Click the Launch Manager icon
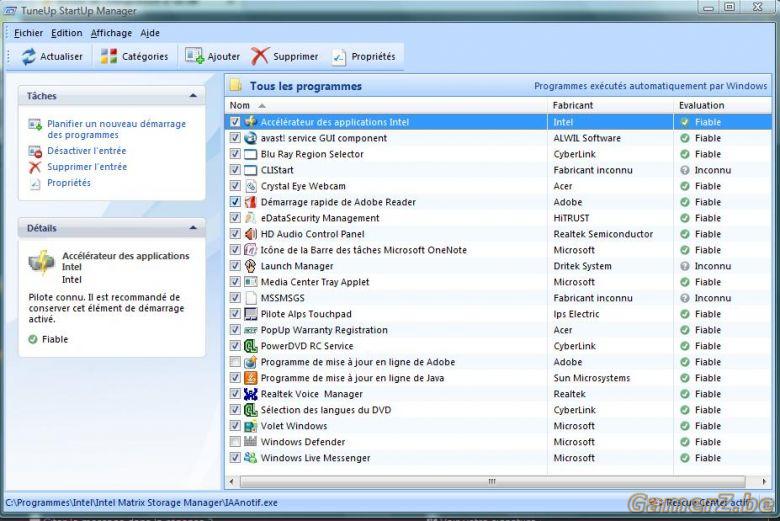Image resolution: width=780 pixels, height=521 pixels. coord(251,266)
